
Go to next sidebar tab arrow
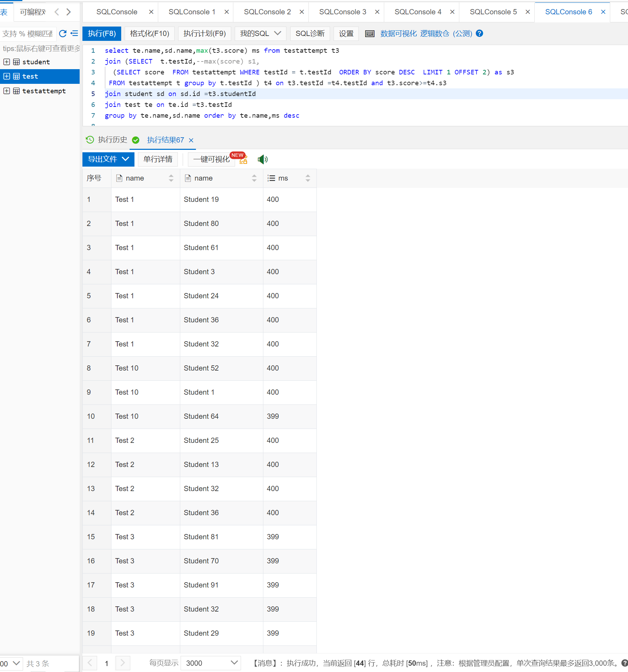(69, 12)
